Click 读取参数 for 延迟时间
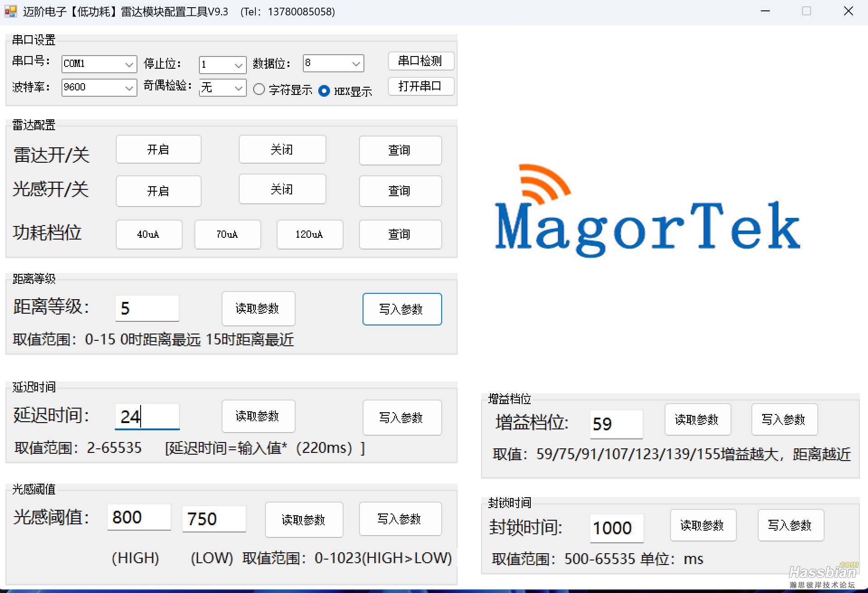 258,416
